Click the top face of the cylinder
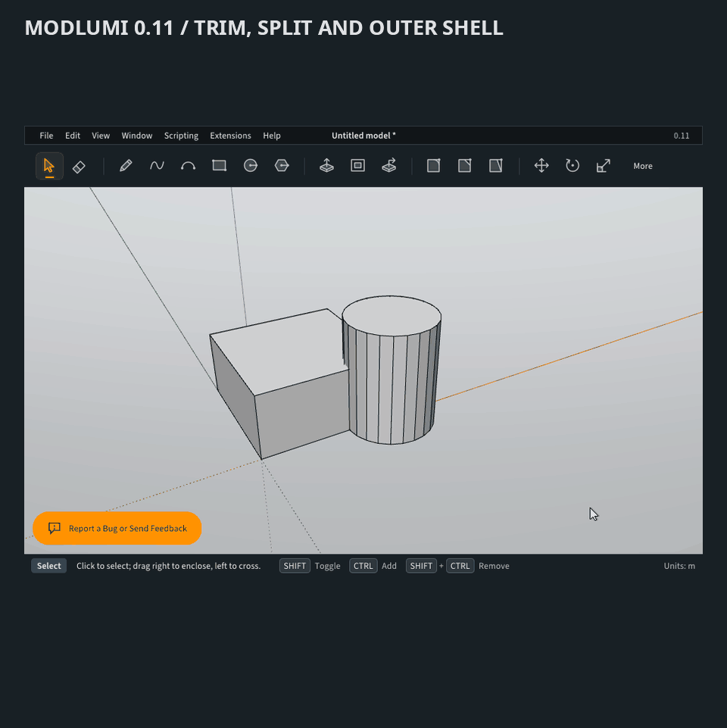This screenshot has width=727, height=728. click(392, 316)
